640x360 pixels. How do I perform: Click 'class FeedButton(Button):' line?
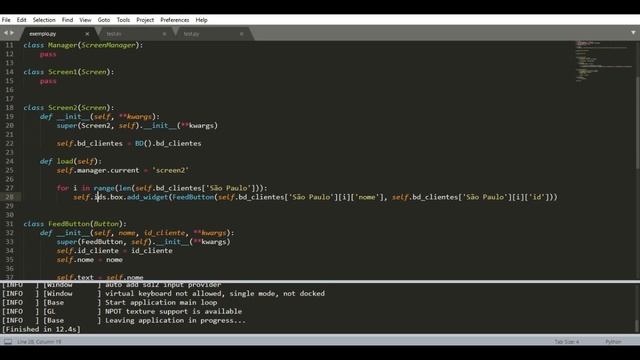click(x=75, y=224)
